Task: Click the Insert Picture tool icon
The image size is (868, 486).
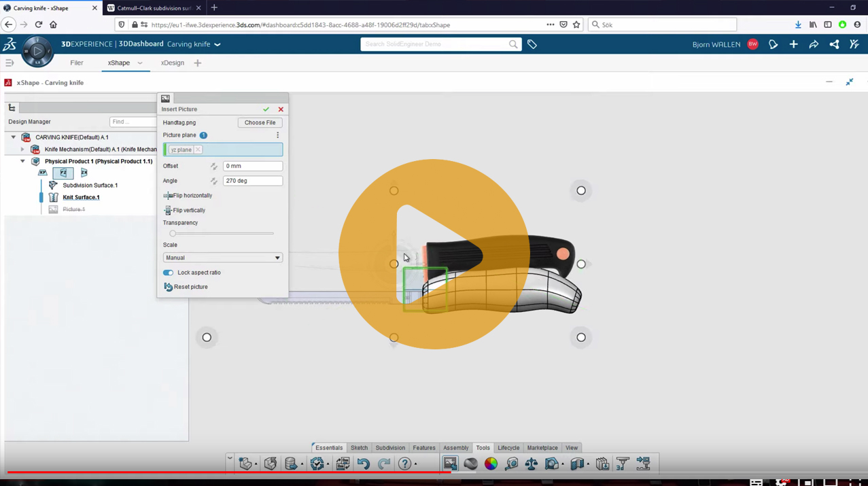Action: [450, 464]
